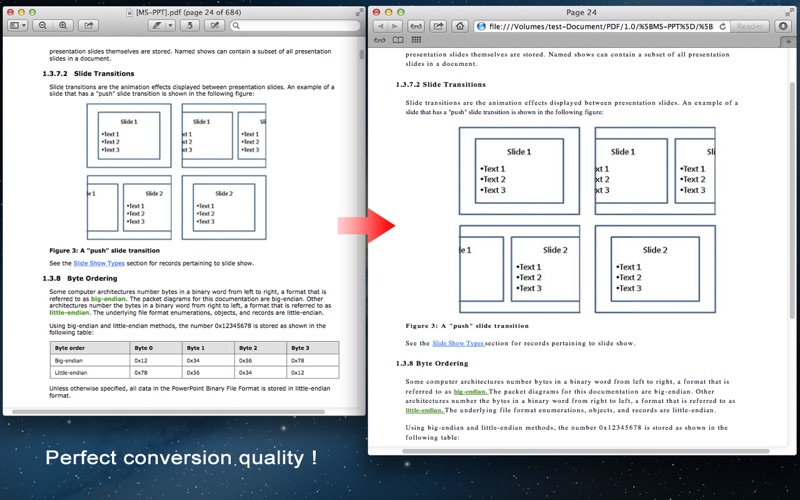Zoom in using Preview's magnifier plus
The image size is (800, 500).
click(63, 26)
